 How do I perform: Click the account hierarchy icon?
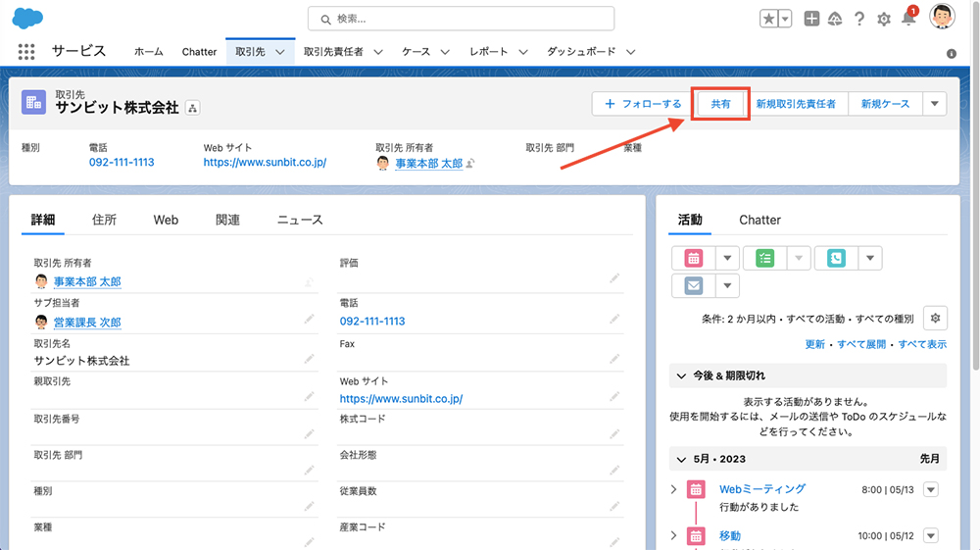(x=192, y=108)
